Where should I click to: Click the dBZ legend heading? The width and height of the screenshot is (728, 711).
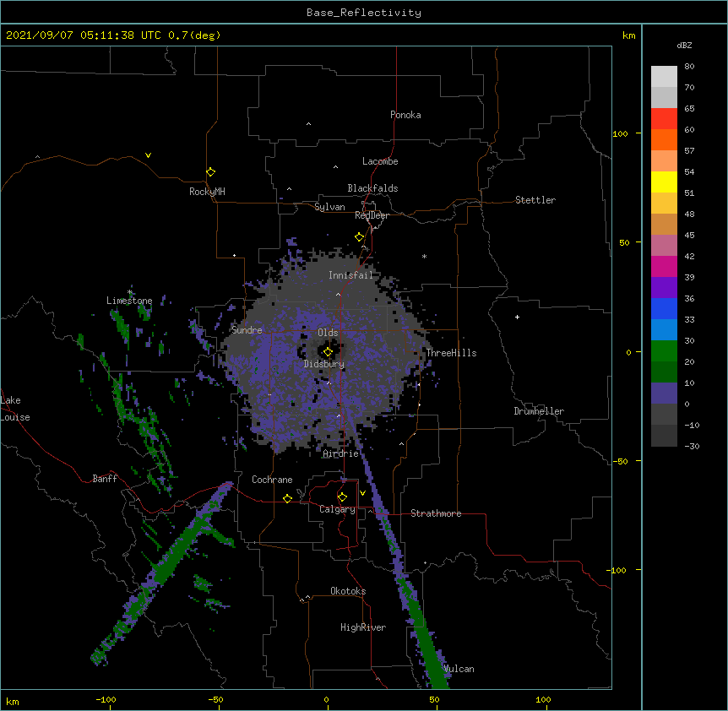684,45
